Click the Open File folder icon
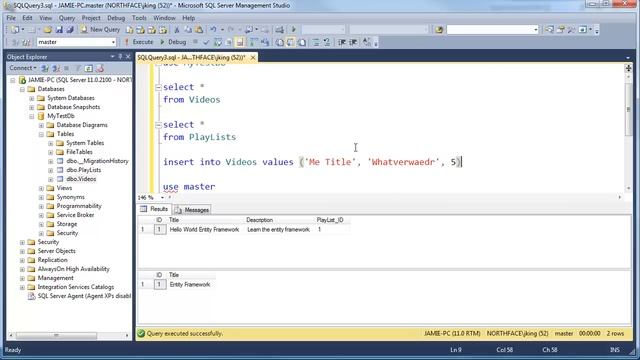Screen dimensions: 640x360 (48, 29)
